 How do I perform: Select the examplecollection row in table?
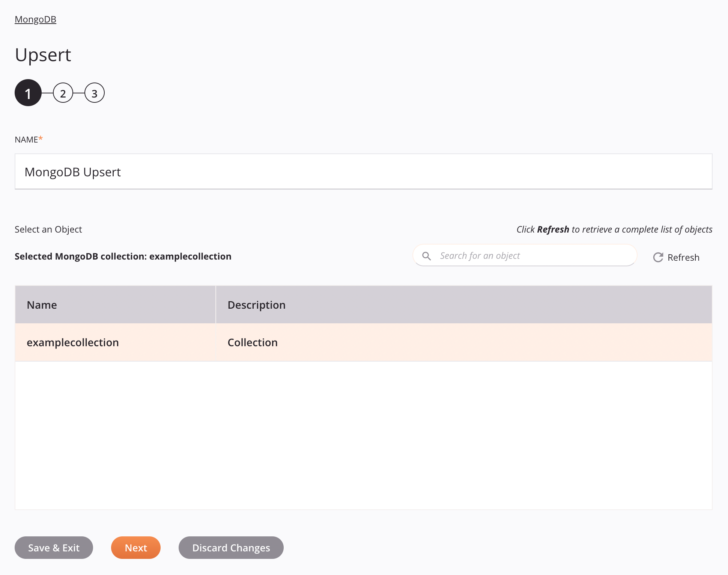pos(363,342)
